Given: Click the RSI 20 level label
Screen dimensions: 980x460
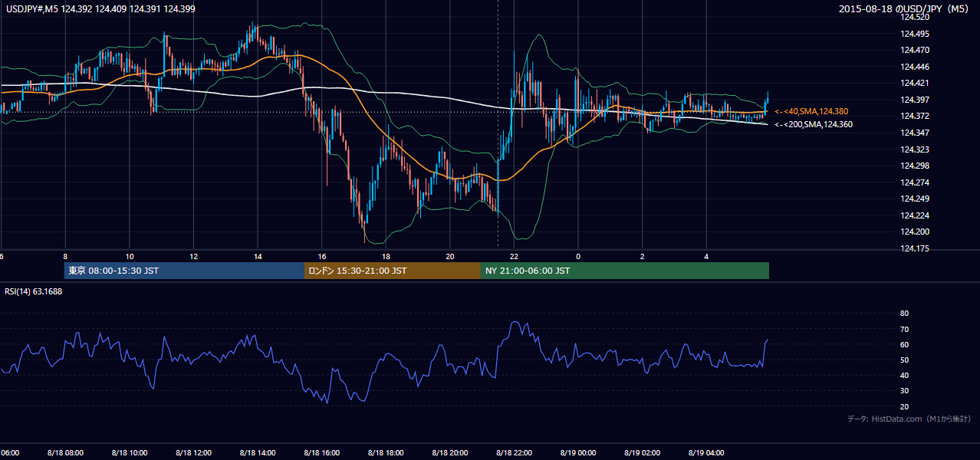Looking at the screenshot, I should point(904,406).
